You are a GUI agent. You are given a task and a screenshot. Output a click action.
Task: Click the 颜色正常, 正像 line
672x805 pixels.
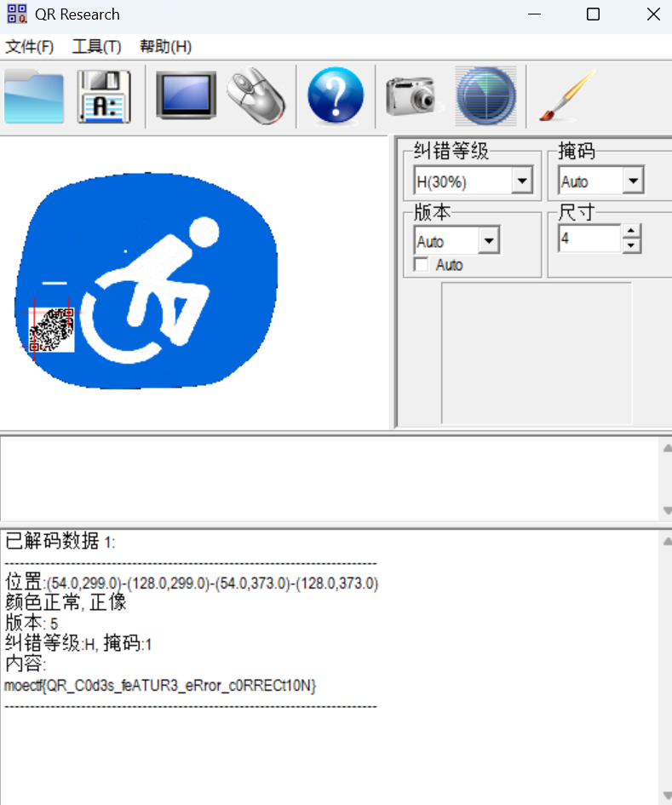tap(66, 602)
